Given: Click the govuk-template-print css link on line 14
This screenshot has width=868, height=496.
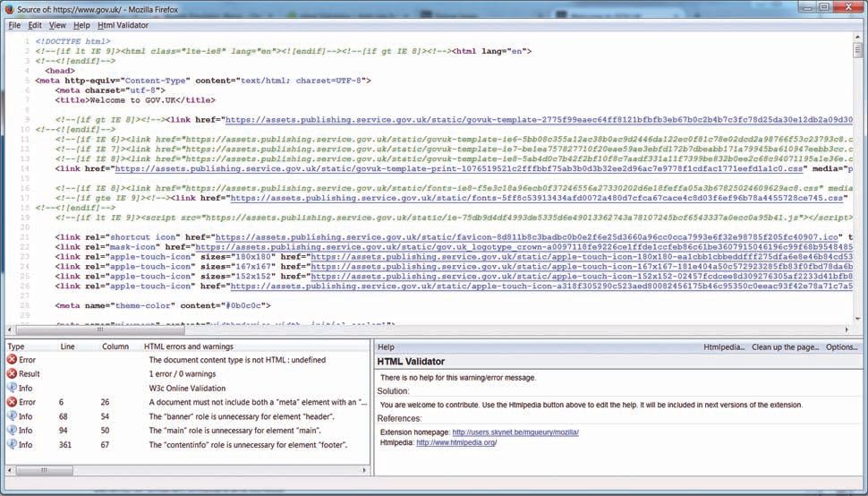Looking at the screenshot, I should point(461,169).
